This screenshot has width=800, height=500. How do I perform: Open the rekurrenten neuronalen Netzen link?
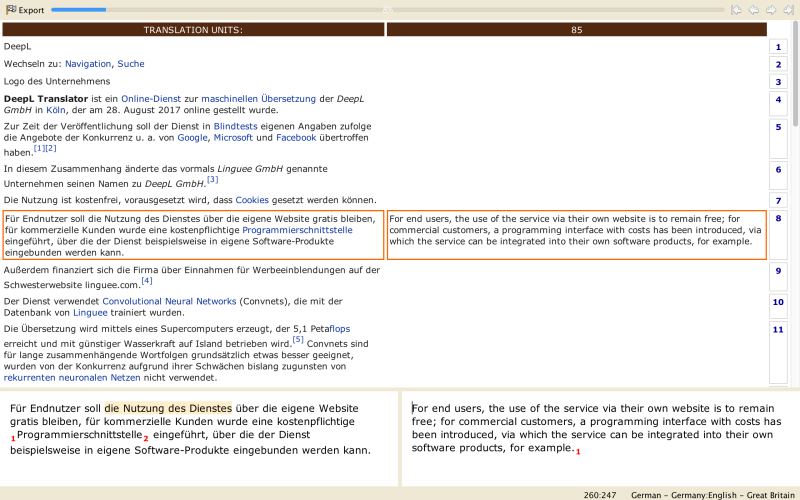(72, 378)
